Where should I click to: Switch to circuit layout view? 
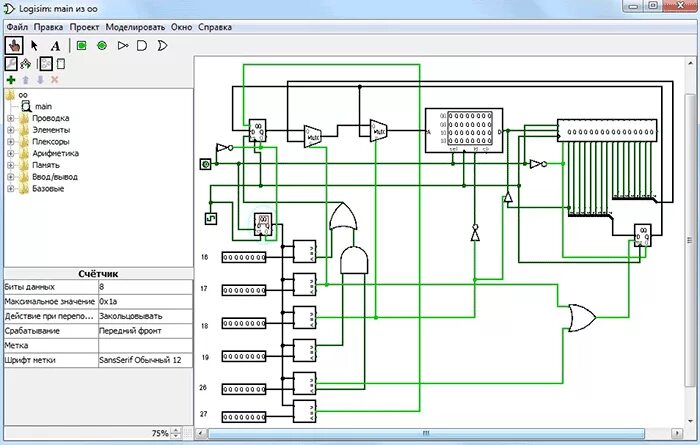tap(46, 64)
